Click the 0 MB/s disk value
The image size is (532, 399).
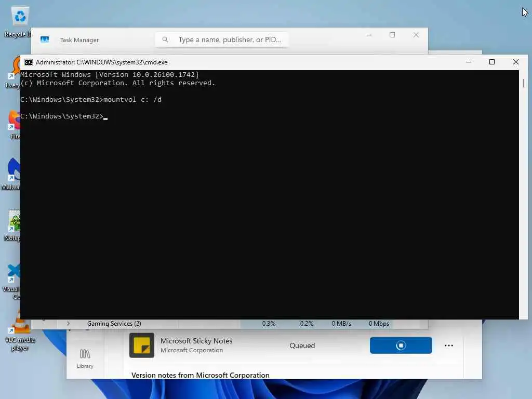pyautogui.click(x=341, y=324)
